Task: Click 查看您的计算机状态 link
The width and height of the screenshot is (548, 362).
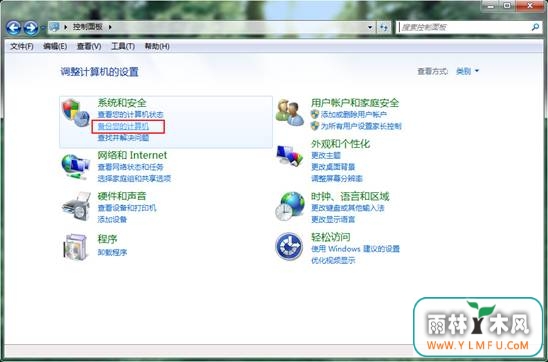Action: point(130,115)
